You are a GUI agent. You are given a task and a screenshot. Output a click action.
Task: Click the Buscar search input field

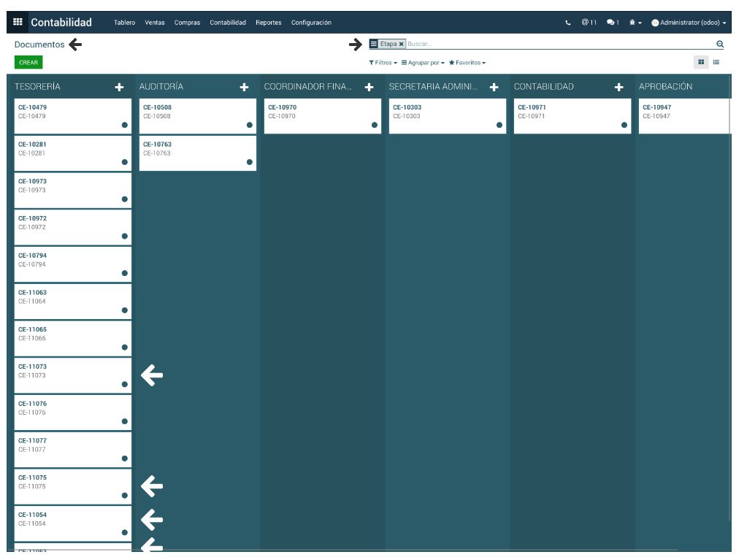555,45
